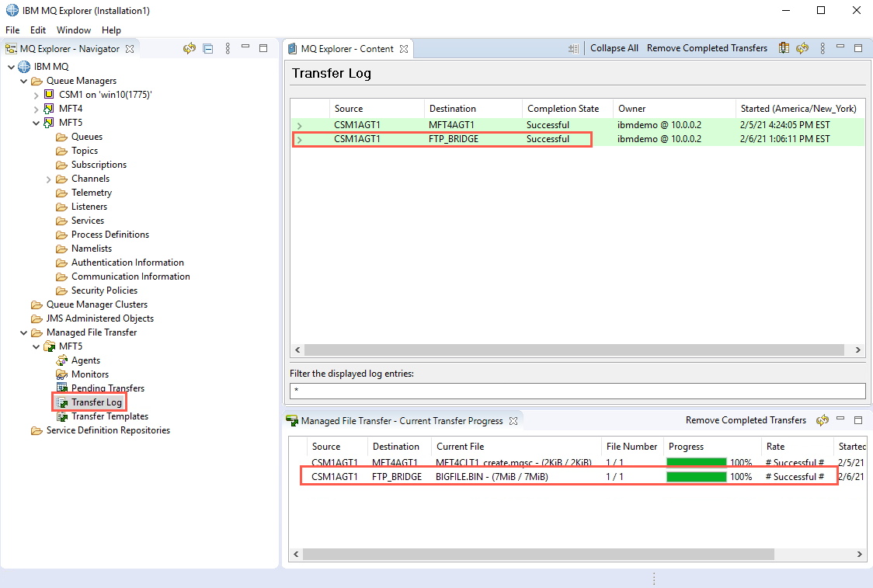Screen dimensions: 873x588
Task: Sort by Started (America/New_York) column
Action: click(799, 109)
